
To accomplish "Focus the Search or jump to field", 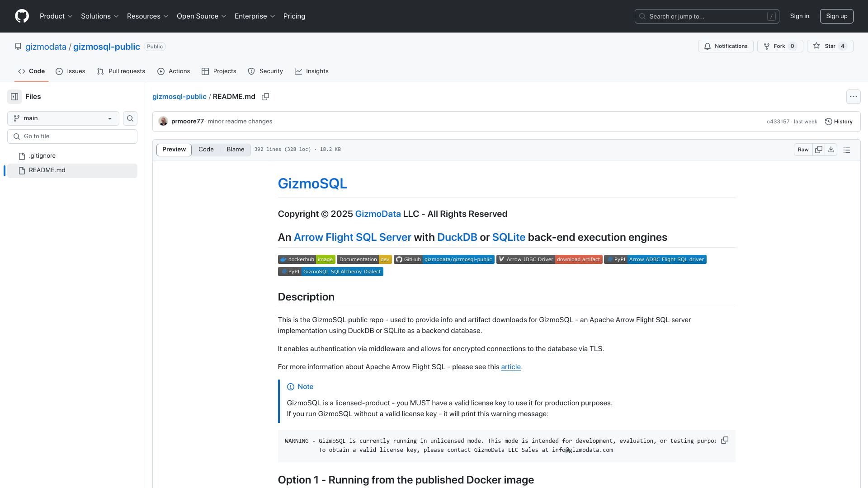I will click(707, 16).
